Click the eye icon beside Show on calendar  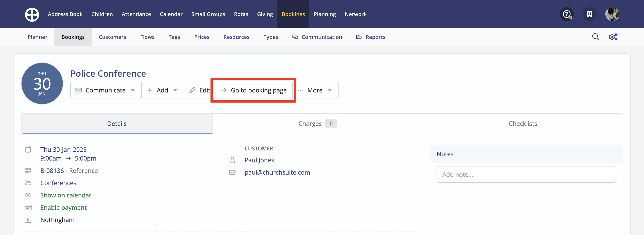pyautogui.click(x=28, y=195)
